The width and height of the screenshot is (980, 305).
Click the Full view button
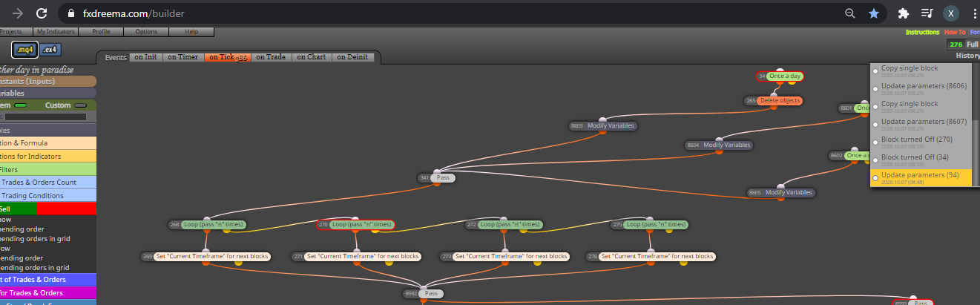coord(973,45)
